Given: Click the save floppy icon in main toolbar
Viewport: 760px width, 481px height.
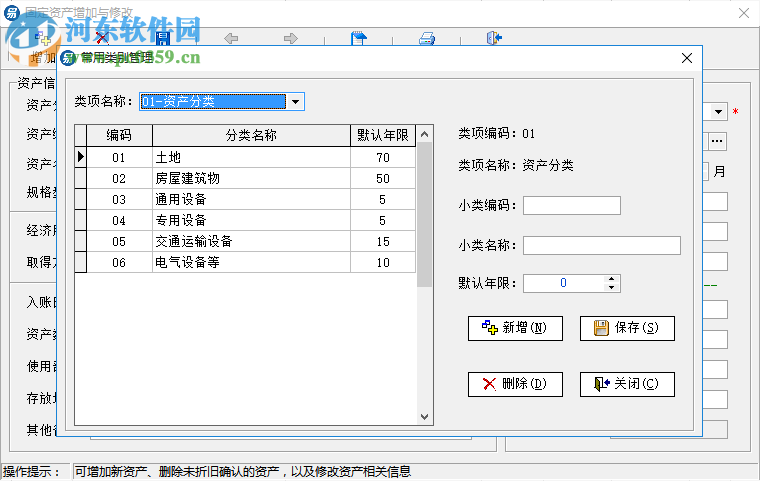Looking at the screenshot, I should [x=163, y=38].
